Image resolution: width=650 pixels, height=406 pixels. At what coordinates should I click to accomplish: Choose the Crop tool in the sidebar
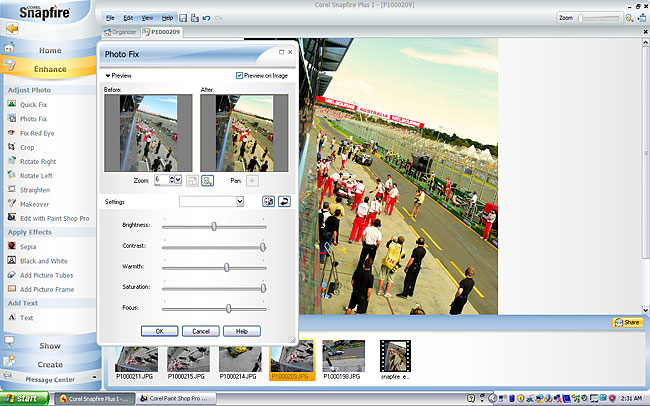27,147
